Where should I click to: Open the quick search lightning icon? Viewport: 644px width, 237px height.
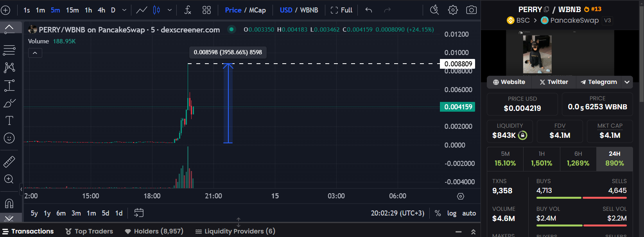[x=434, y=10]
